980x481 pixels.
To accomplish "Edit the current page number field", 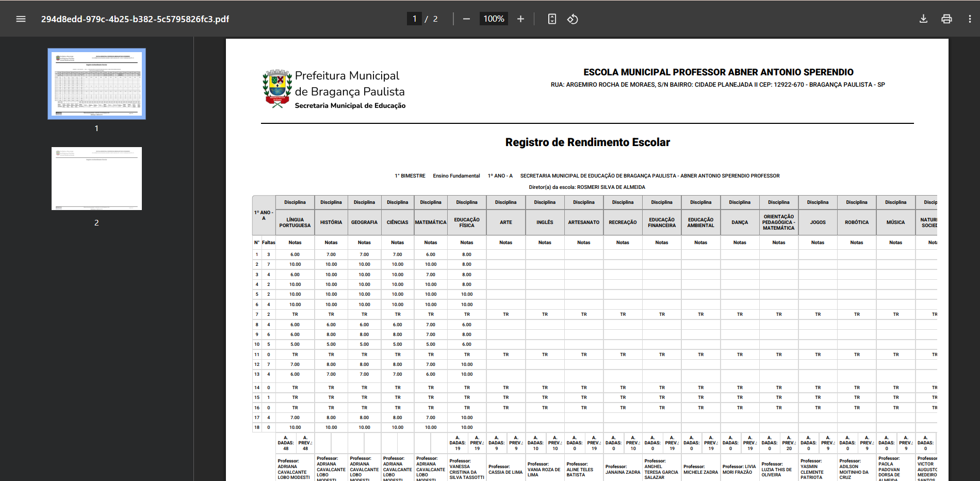I will coord(414,19).
